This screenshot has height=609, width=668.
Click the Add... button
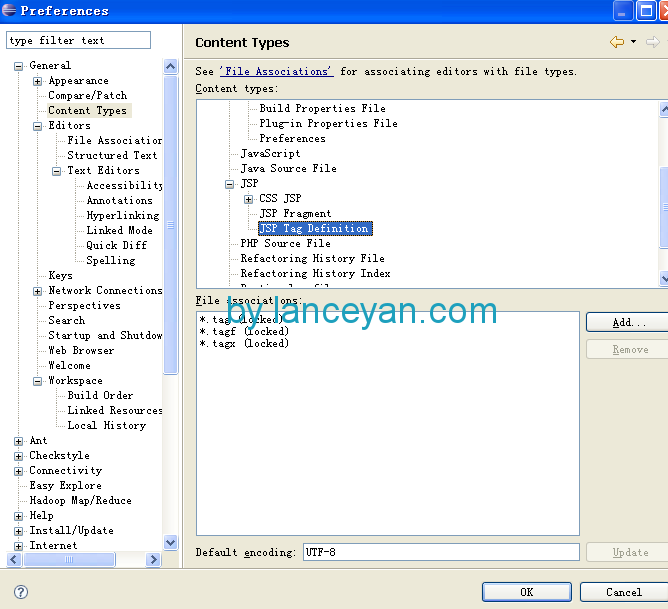[628, 322]
